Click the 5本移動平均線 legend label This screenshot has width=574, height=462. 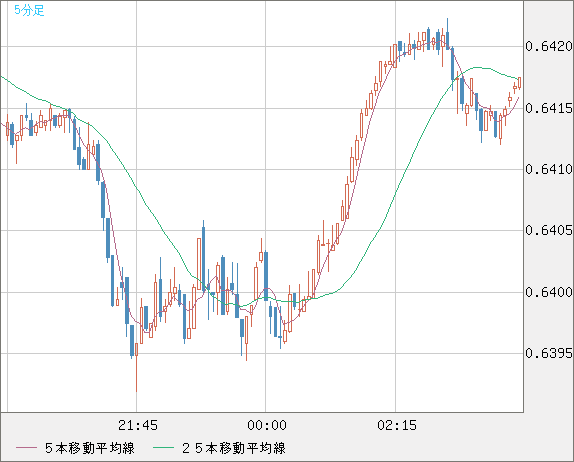[x=90, y=448]
